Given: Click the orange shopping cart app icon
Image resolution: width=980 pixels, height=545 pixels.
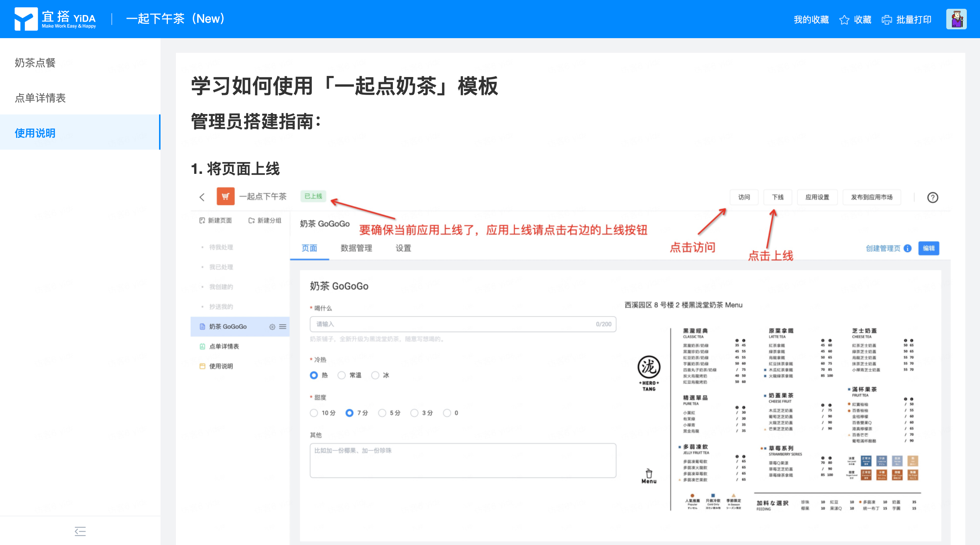Looking at the screenshot, I should coord(225,196).
